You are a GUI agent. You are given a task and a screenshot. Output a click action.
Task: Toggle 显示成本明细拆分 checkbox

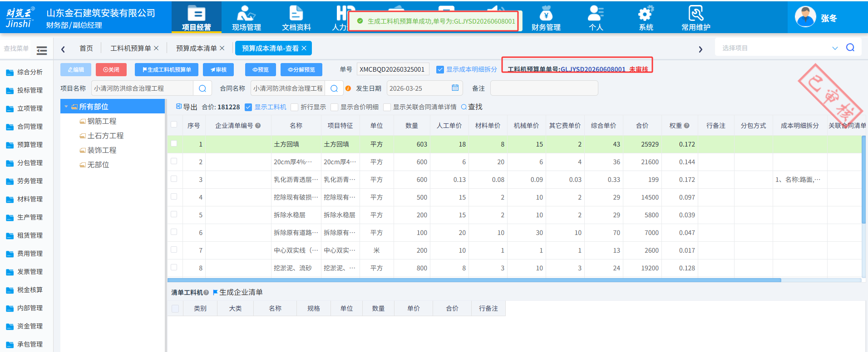(440, 69)
